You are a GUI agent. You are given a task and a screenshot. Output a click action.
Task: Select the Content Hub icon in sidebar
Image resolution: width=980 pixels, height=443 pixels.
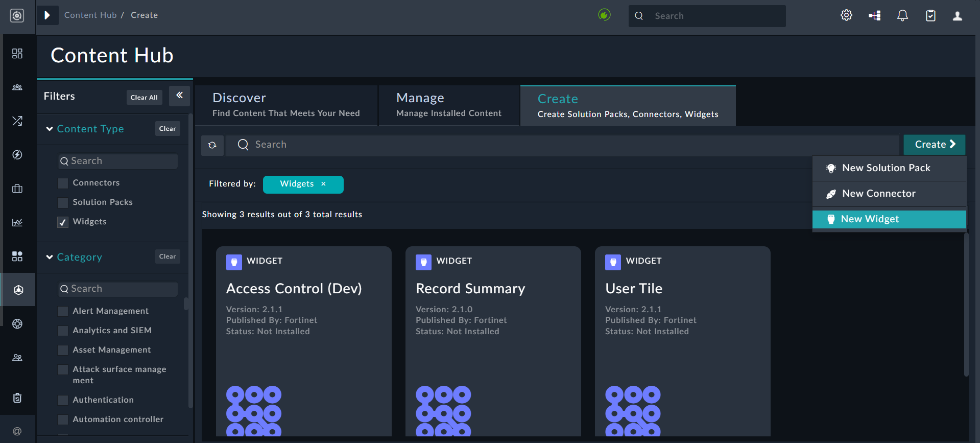[18, 290]
